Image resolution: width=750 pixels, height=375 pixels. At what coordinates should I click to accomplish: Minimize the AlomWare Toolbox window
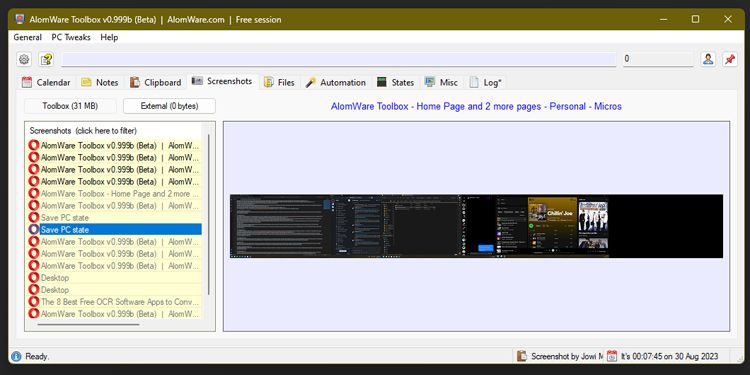(x=663, y=20)
